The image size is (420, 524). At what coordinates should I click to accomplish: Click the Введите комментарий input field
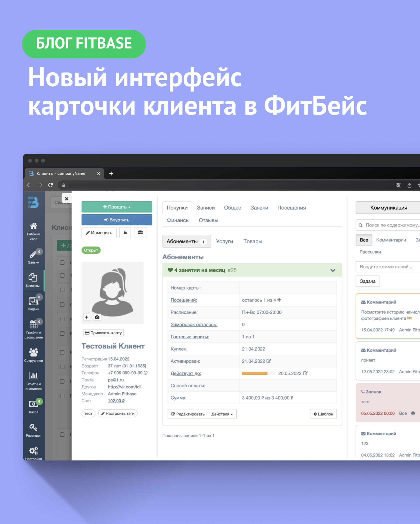(388, 267)
